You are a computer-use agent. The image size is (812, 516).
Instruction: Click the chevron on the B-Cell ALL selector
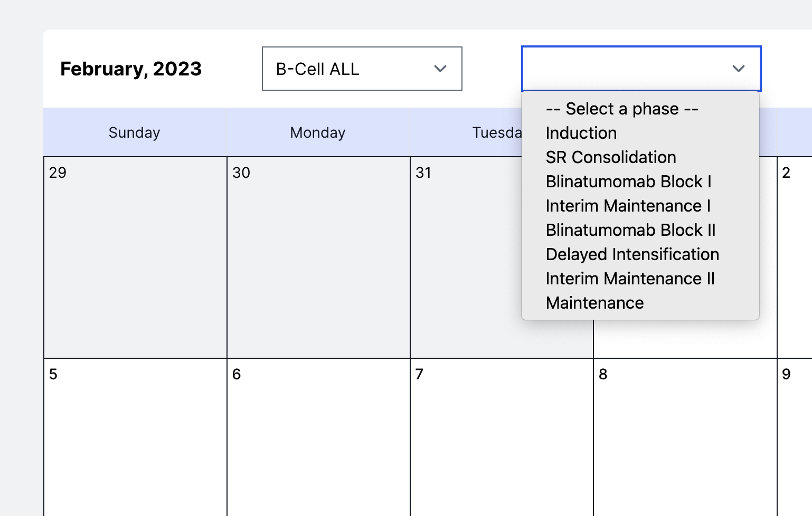tap(441, 69)
